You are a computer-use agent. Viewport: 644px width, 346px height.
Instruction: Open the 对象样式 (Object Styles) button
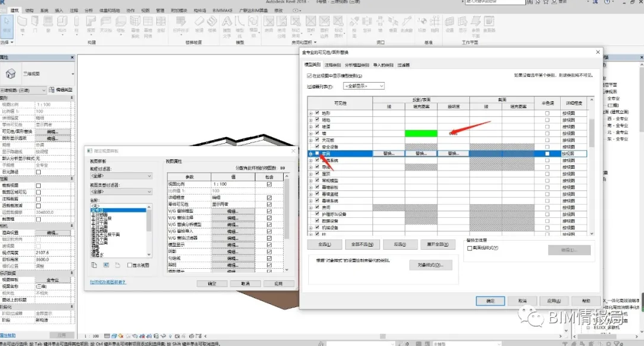click(430, 265)
